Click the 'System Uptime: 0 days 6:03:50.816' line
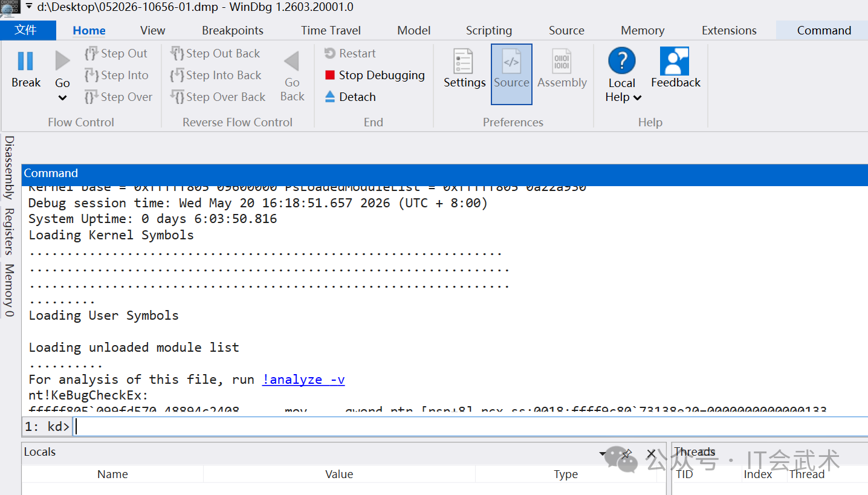 (153, 219)
